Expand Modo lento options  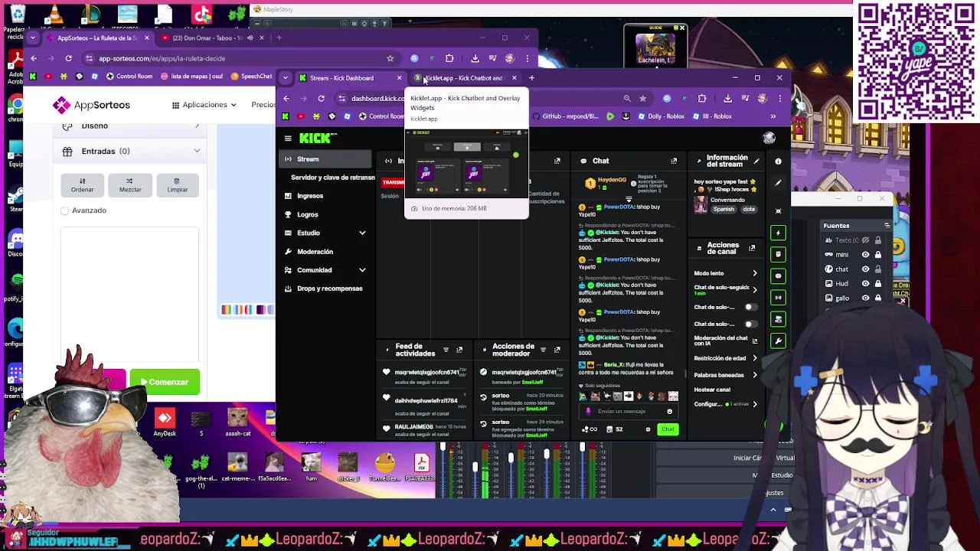click(x=755, y=273)
